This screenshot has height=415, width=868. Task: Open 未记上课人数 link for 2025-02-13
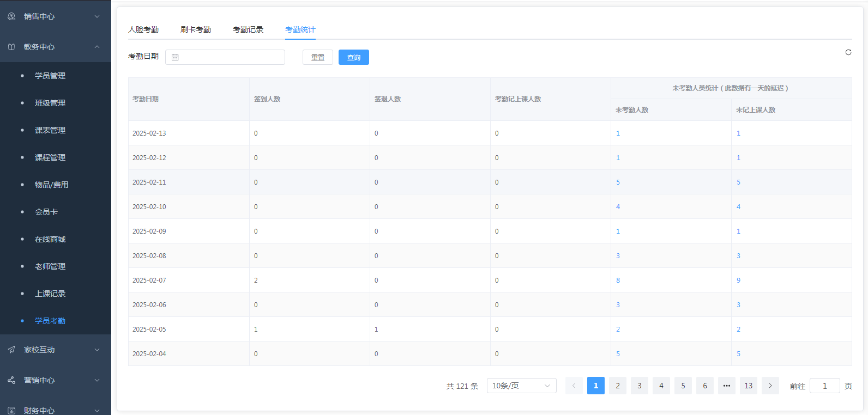click(x=738, y=133)
